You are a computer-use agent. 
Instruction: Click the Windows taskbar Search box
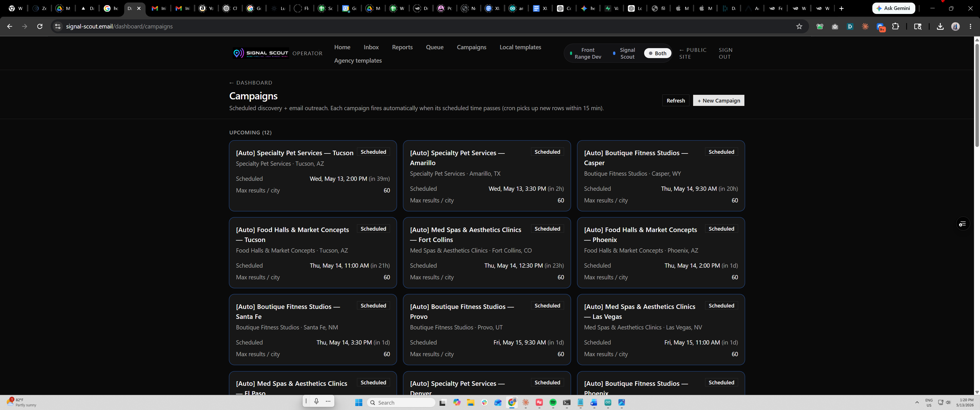pos(401,402)
